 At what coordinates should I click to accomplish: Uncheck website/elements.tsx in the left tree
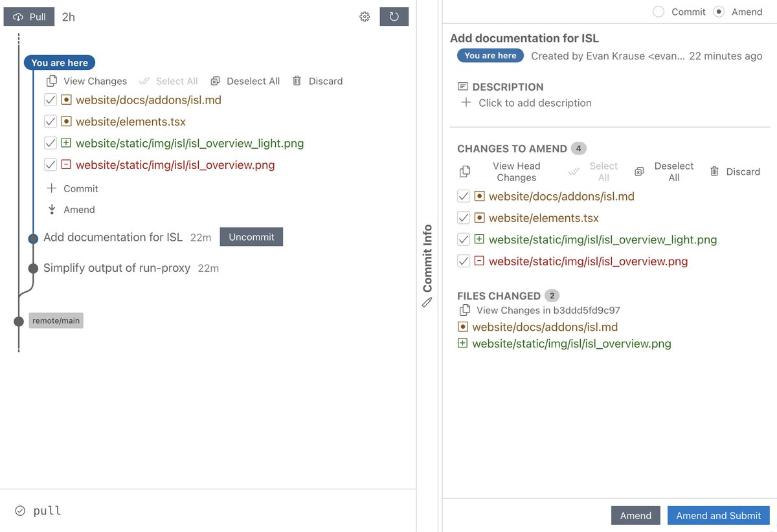[51, 122]
